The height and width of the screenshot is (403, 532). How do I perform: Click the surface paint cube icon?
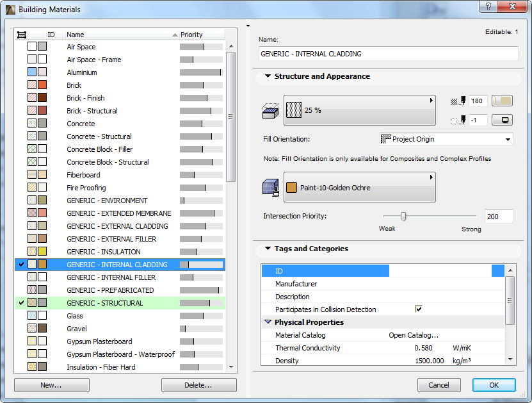point(271,188)
